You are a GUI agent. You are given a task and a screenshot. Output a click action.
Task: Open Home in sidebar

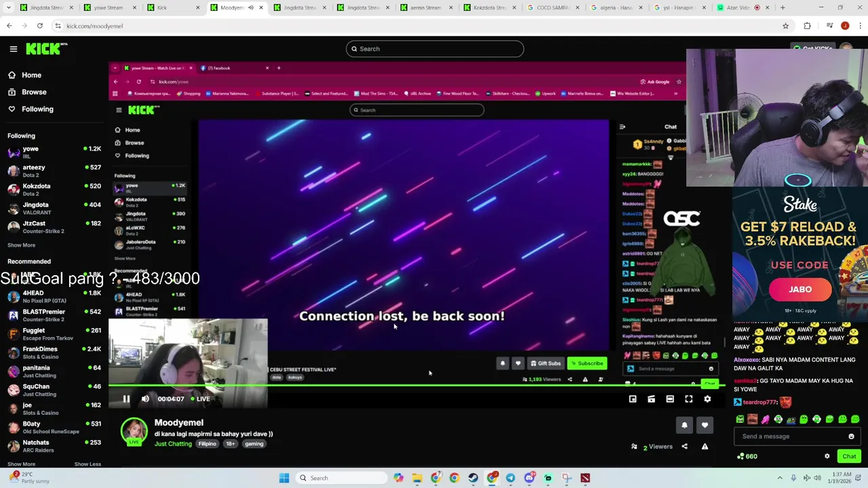tap(31, 75)
